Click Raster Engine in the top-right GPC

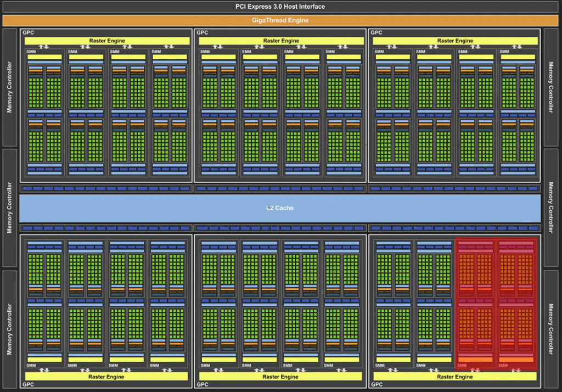455,41
